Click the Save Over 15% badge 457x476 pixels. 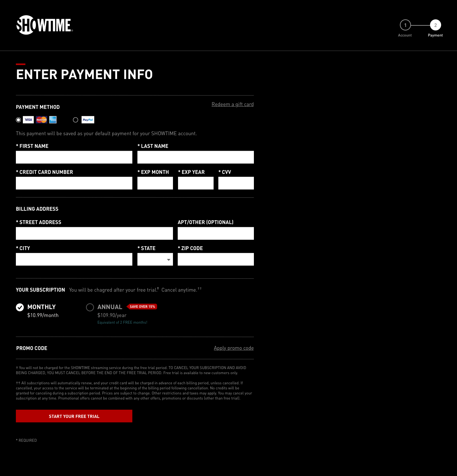pos(142,307)
